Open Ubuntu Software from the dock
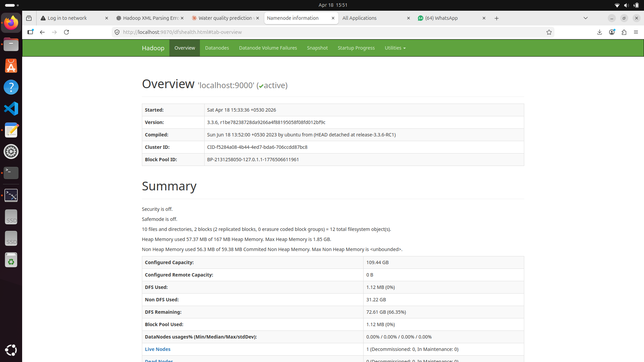Screen dimensions: 644x362 pyautogui.click(x=11, y=66)
